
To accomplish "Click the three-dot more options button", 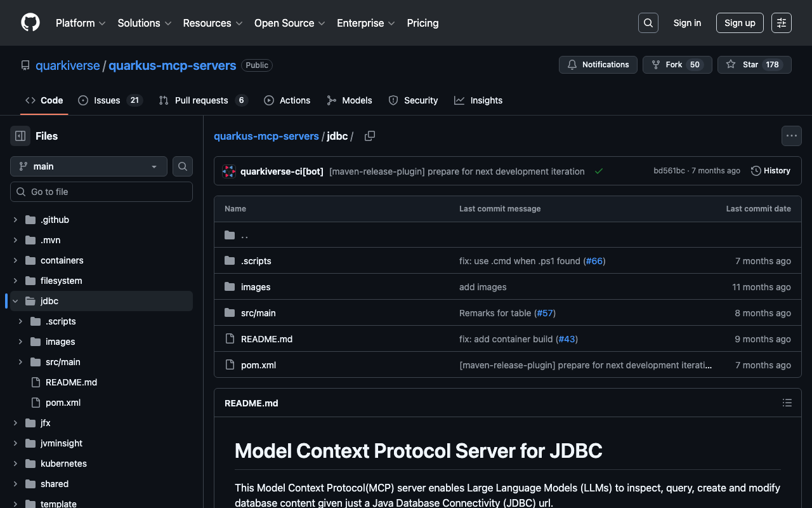I will pyautogui.click(x=791, y=136).
